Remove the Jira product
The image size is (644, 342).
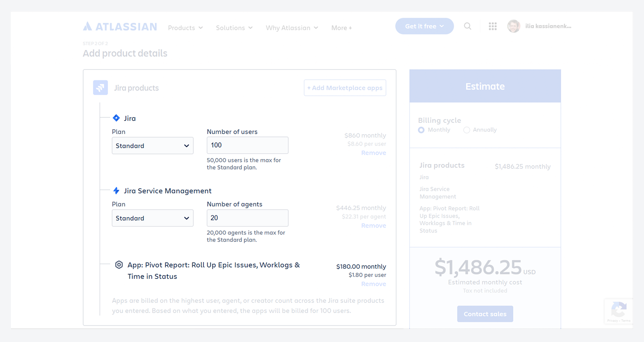[374, 153]
